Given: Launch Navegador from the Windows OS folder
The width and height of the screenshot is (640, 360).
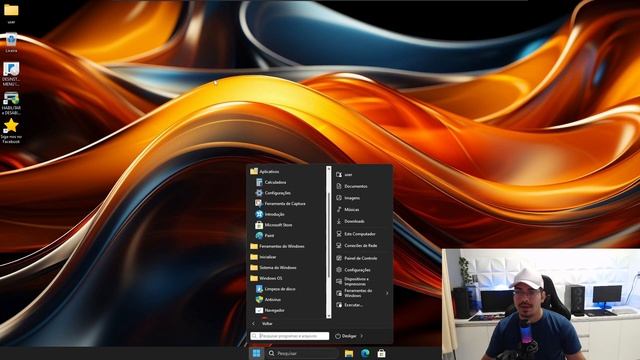Looking at the screenshot, I should (x=270, y=310).
